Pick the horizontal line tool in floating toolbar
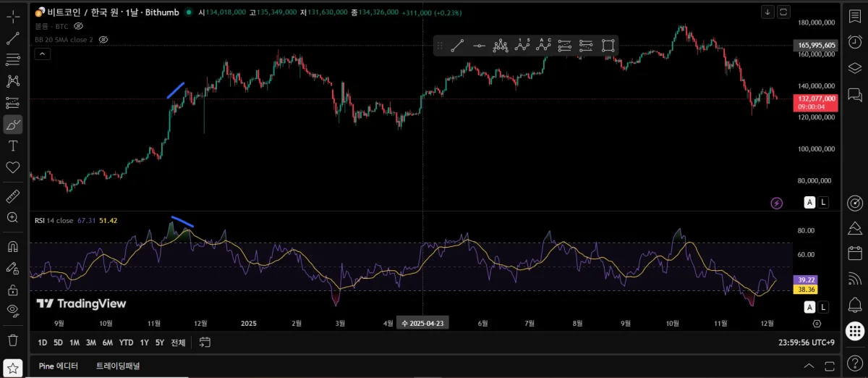 tap(479, 46)
